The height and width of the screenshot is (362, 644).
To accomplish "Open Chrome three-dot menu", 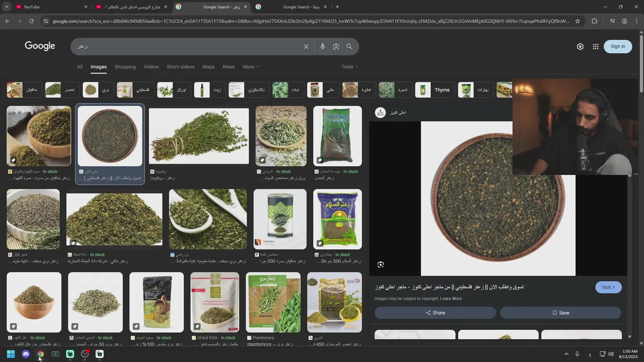I will (636, 21).
